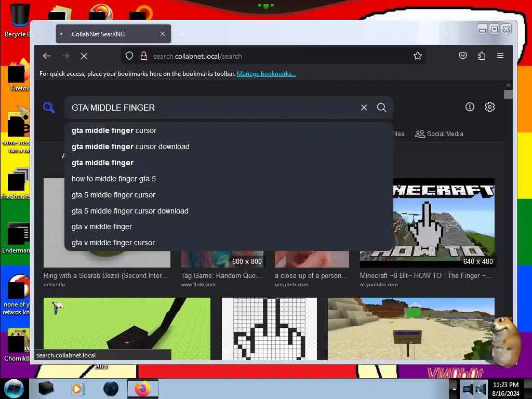This screenshot has height=399, width=532.
Task: Open 'a close up of a person' result
Action: 311,275
